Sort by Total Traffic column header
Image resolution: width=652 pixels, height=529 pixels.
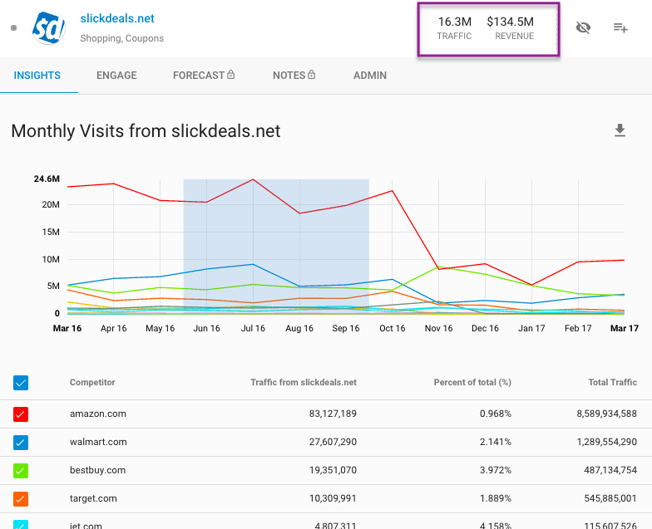click(612, 382)
